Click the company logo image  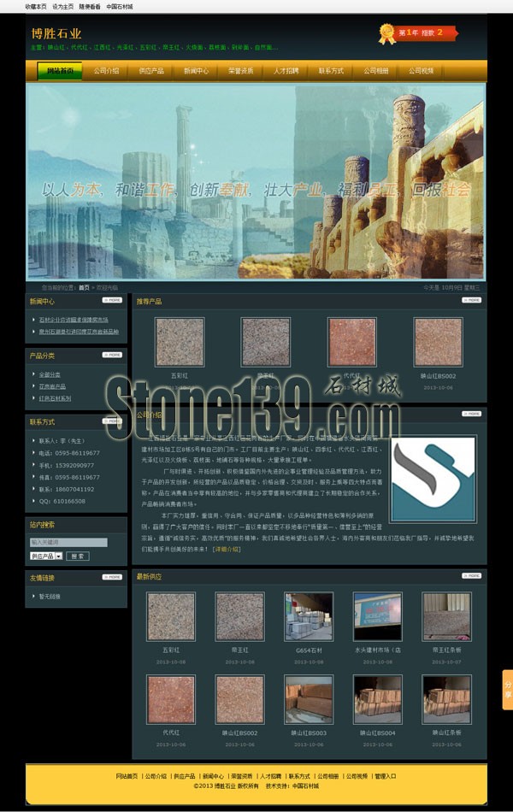point(433,480)
